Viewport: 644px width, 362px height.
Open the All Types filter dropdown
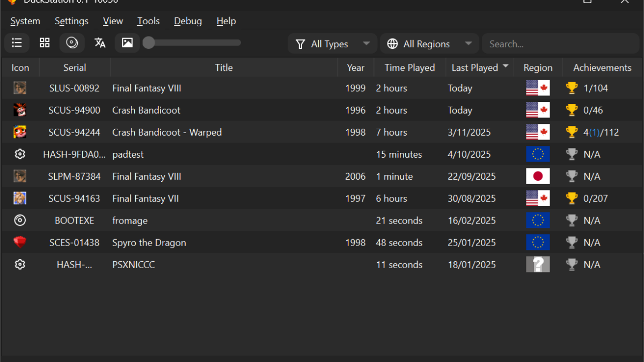click(332, 44)
